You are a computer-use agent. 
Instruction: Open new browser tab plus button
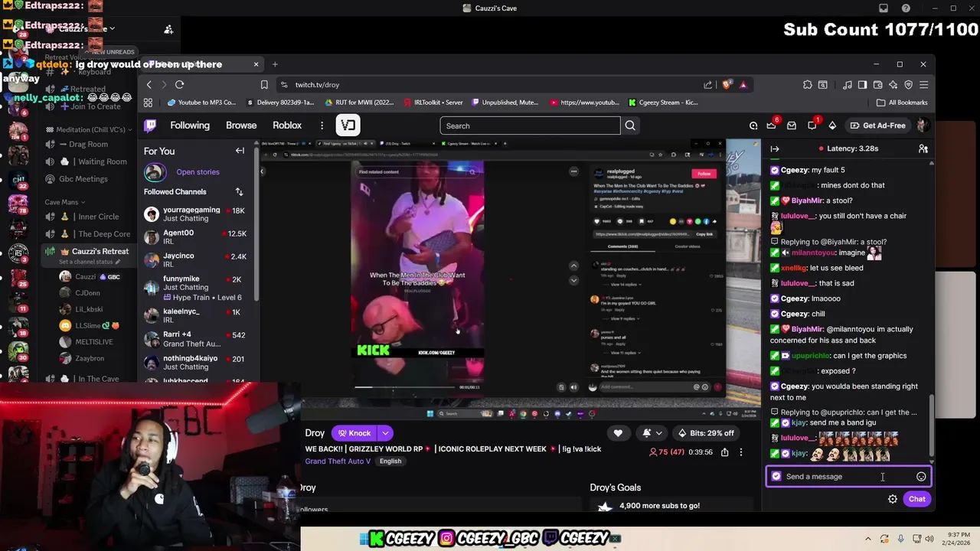(x=275, y=64)
